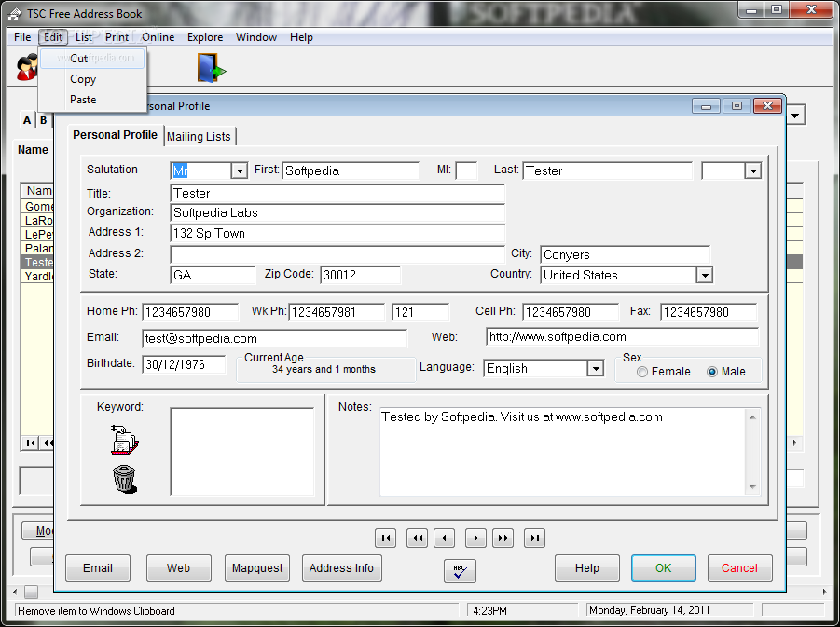
Task: Jump forward several records with double-right arrow
Action: [x=503, y=538]
